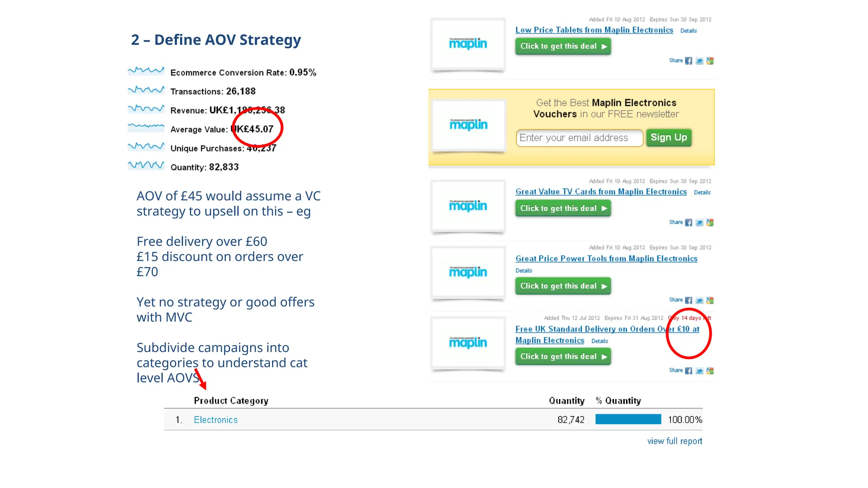This screenshot has width=868, height=488.
Task: Open the Unique Purchases sparkline chart
Action: (x=146, y=146)
